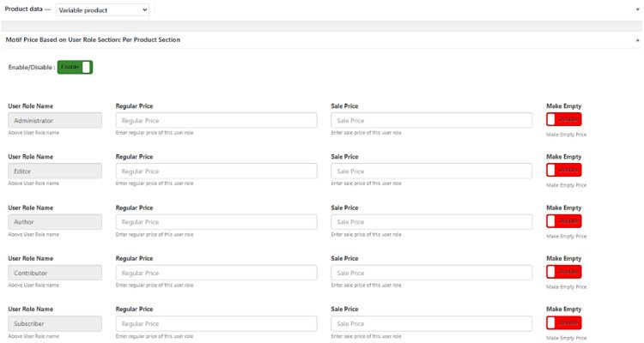The image size is (644, 343).
Task: Focus the Editor Sale Price field
Action: tap(431, 171)
